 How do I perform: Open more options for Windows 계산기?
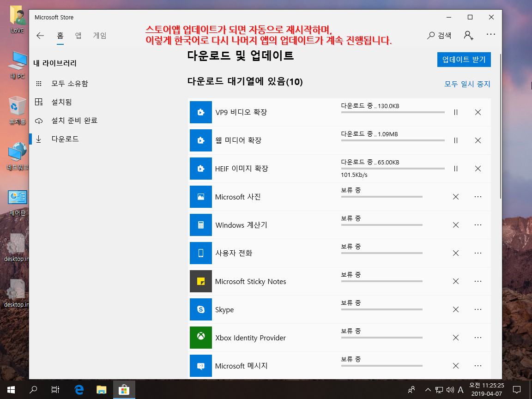478,225
